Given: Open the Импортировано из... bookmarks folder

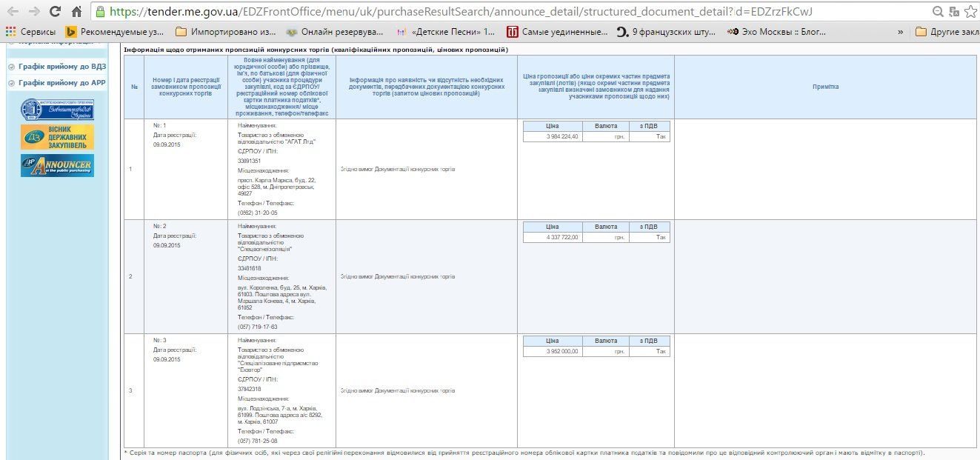Looking at the screenshot, I should click(x=225, y=32).
